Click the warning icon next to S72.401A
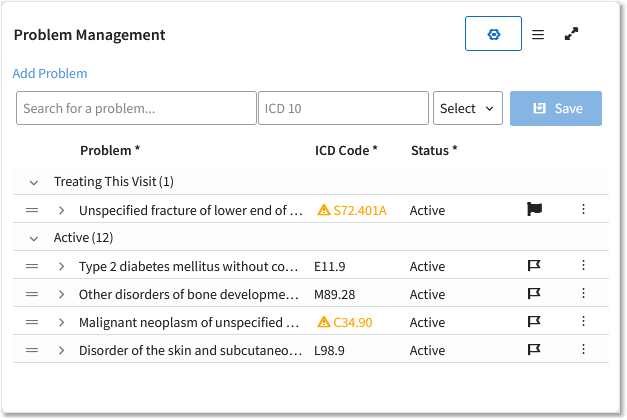 point(323,210)
